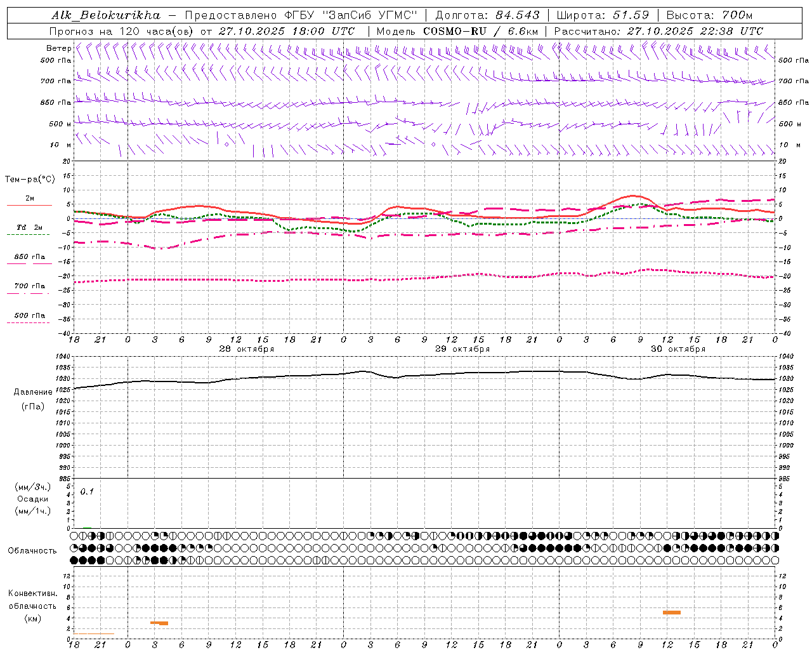Click the '10 м' wind level label on left
The image size is (812, 650).
pos(60,145)
